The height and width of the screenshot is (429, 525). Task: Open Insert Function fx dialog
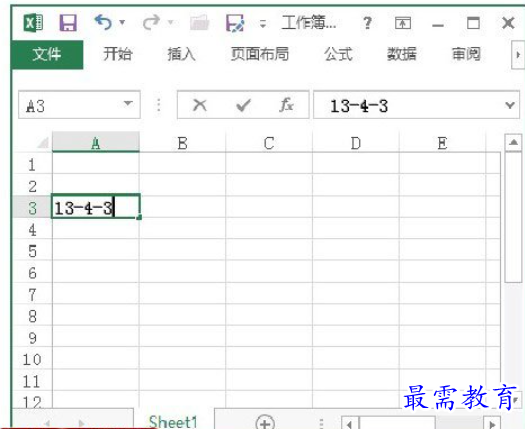287,105
